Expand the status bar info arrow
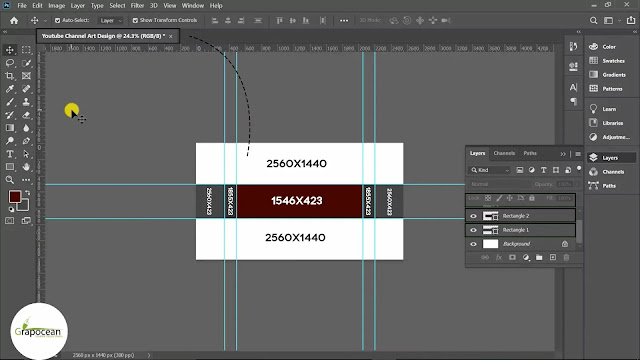Image resolution: width=640 pixels, height=360 pixels. tap(149, 355)
